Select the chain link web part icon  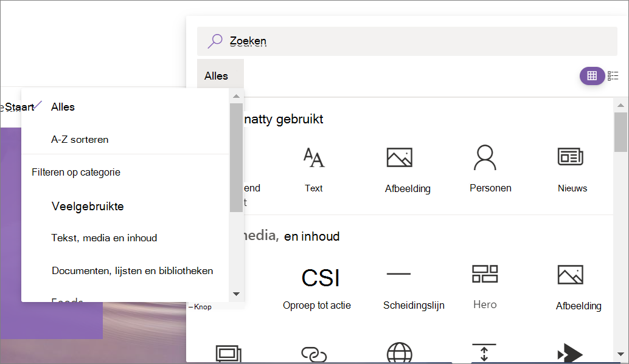coord(314,354)
